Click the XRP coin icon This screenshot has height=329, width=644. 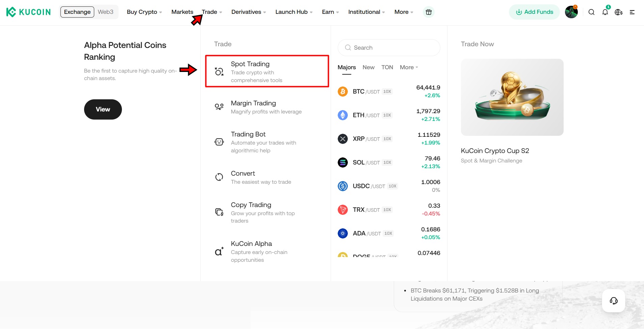pos(343,139)
